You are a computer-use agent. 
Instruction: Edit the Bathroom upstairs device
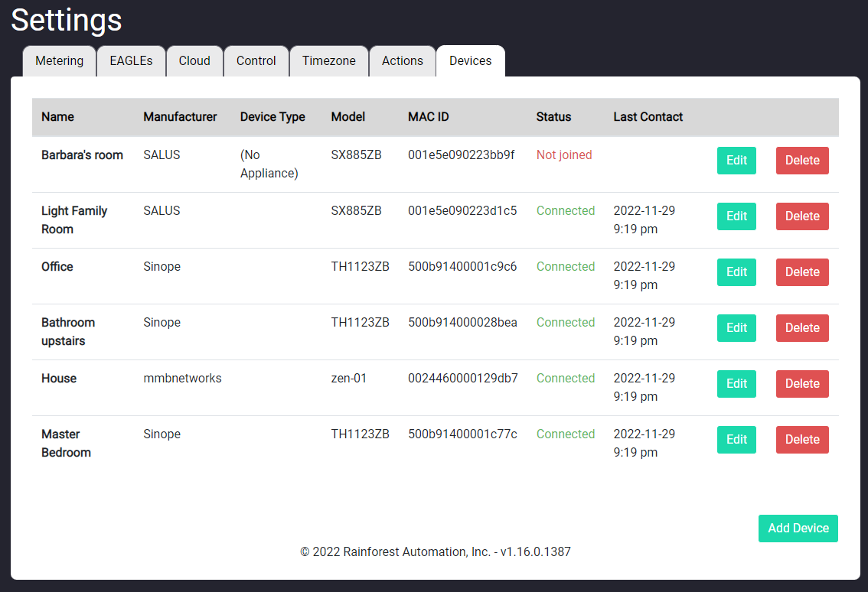pyautogui.click(x=736, y=328)
